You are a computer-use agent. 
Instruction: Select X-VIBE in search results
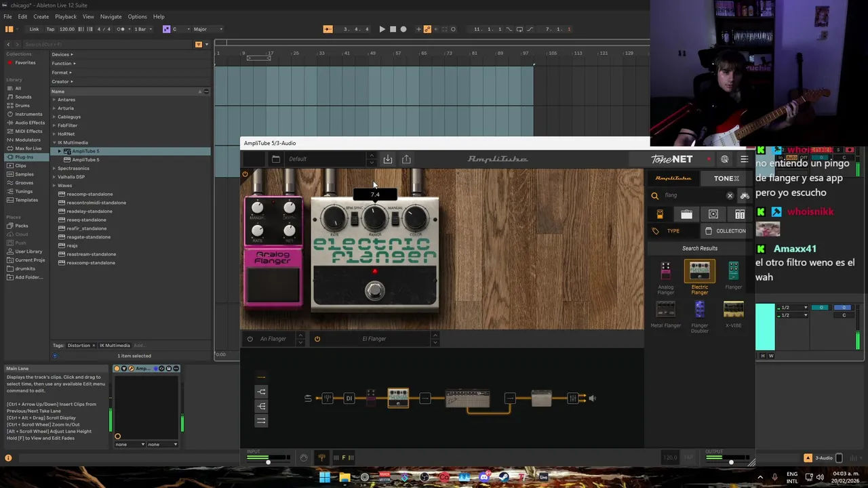[x=733, y=314]
